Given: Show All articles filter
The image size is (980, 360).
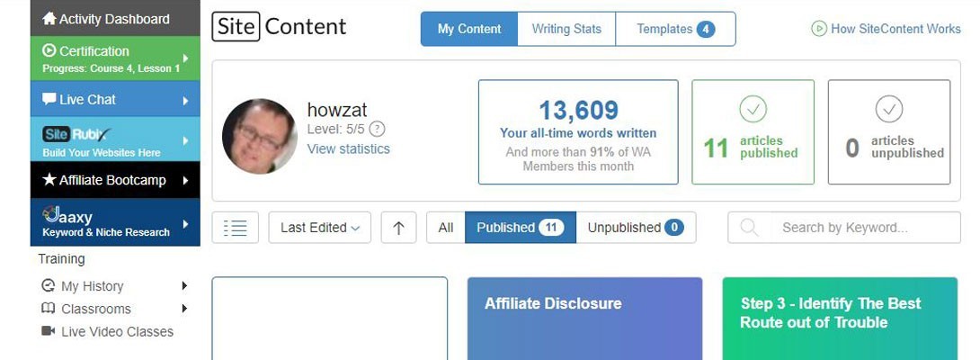Looking at the screenshot, I should (x=445, y=228).
